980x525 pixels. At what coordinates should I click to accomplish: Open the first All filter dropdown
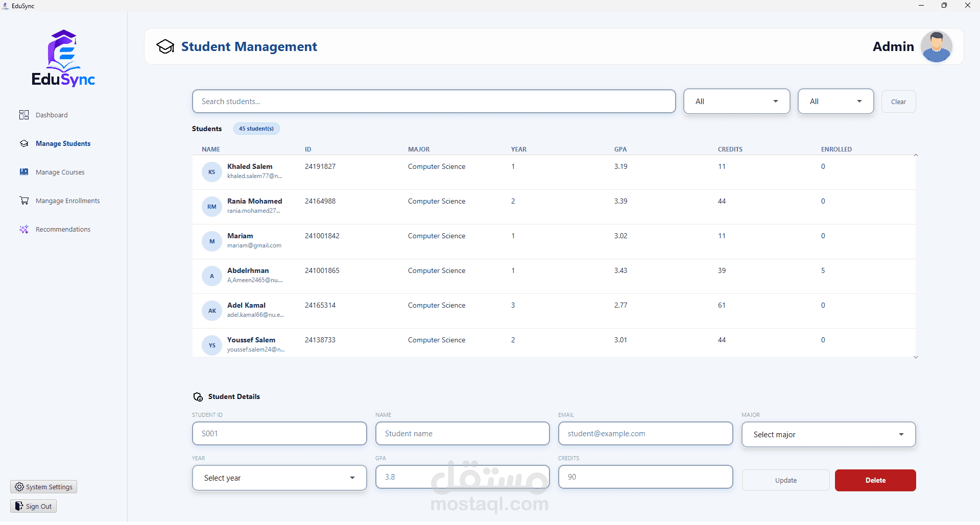pos(736,102)
